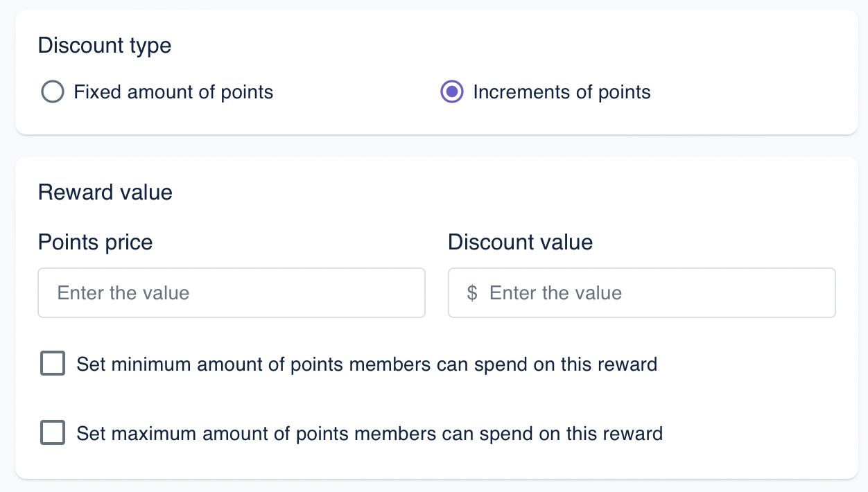Click the dollar sign in Discount value field

click(x=472, y=293)
